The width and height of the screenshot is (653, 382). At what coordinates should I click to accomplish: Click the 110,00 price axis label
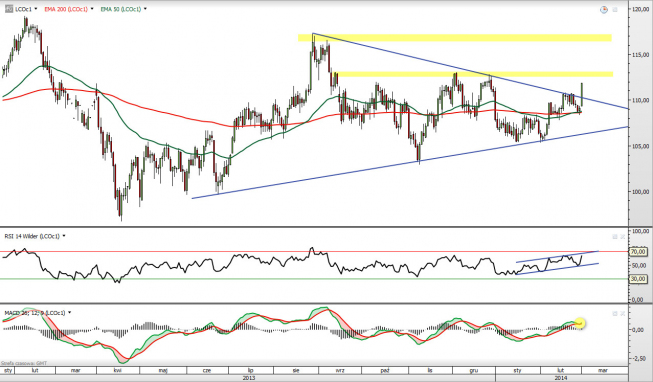640,100
